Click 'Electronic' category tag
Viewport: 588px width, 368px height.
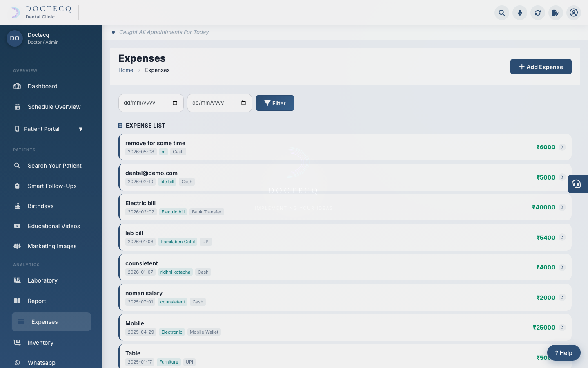(171, 332)
